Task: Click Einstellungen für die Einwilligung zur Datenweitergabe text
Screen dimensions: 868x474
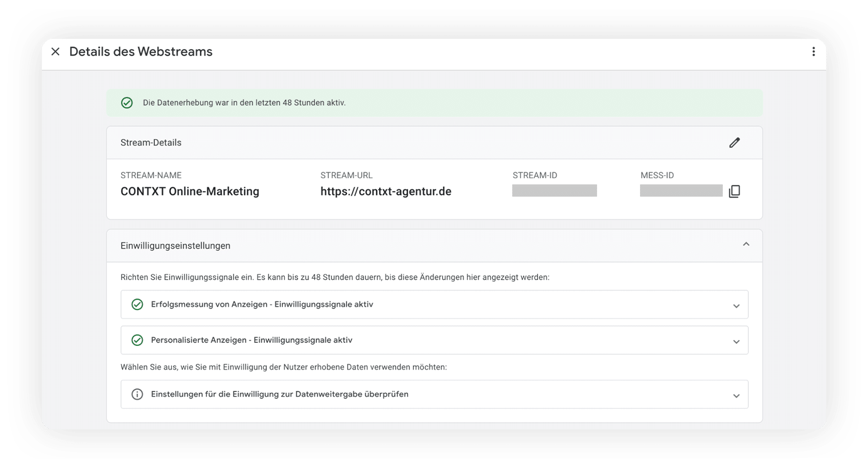Action: click(x=280, y=394)
